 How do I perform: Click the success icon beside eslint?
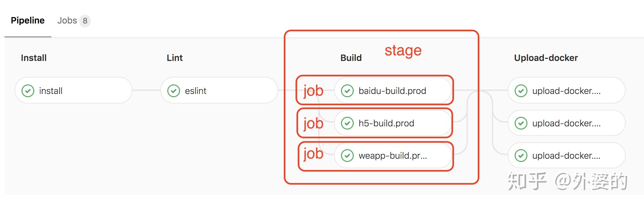[174, 90]
